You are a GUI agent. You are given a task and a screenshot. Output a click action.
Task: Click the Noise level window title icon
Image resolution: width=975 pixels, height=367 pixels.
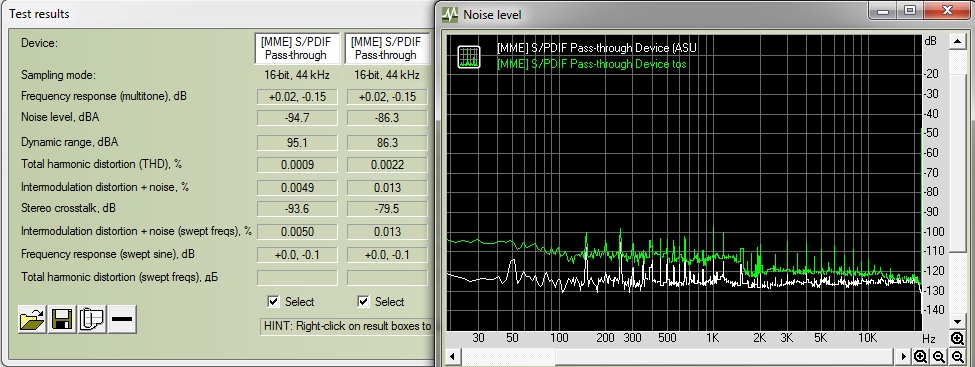[450, 14]
